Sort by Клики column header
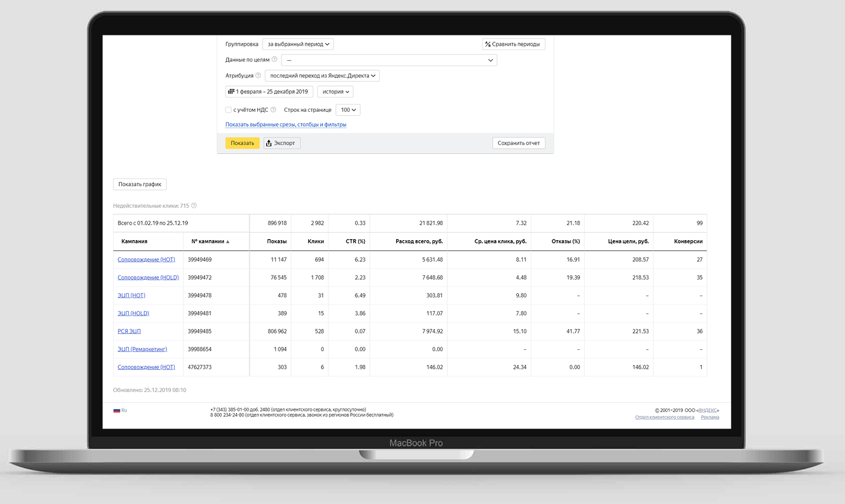 [x=316, y=242]
